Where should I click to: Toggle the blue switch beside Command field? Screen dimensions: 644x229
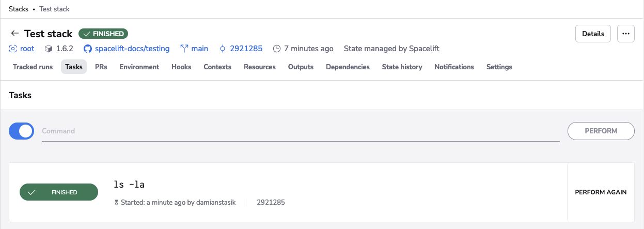pyautogui.click(x=22, y=131)
